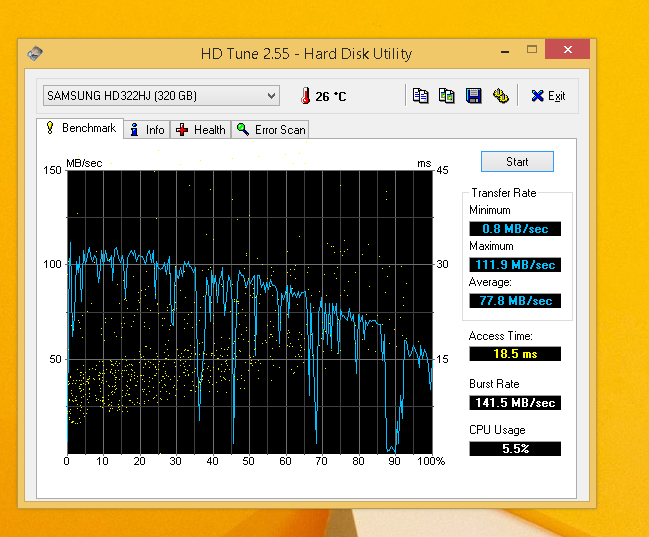Click the Maximum 111.9 MB/sec value field
649x537 pixels.
[x=515, y=265]
